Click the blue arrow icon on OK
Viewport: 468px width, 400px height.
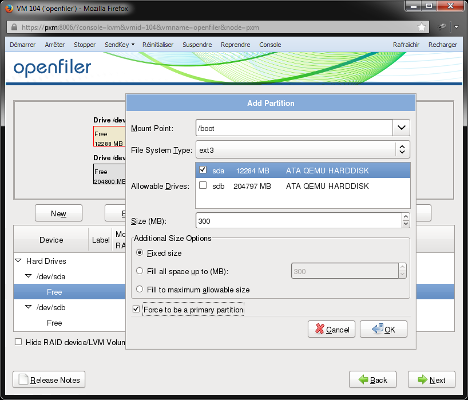(378, 329)
